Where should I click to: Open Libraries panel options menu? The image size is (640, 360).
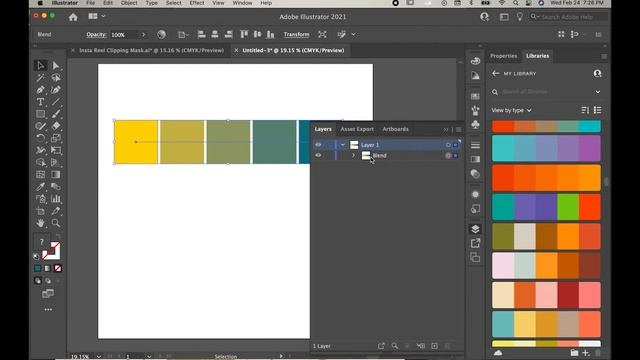(x=604, y=56)
